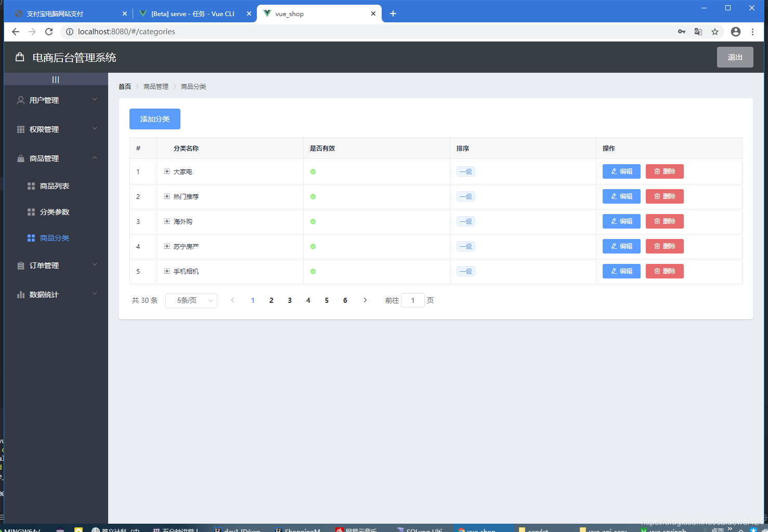Click the previous page arrow
The image size is (768, 532).
(x=232, y=300)
